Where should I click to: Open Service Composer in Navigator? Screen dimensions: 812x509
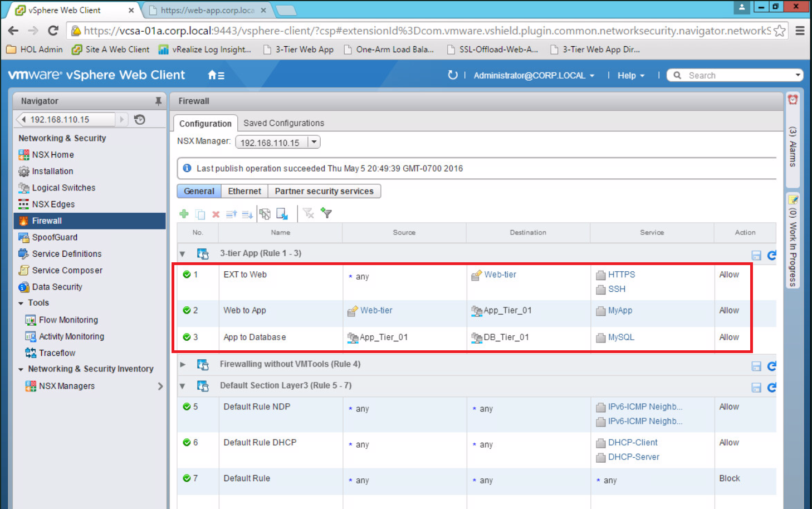pyautogui.click(x=67, y=270)
